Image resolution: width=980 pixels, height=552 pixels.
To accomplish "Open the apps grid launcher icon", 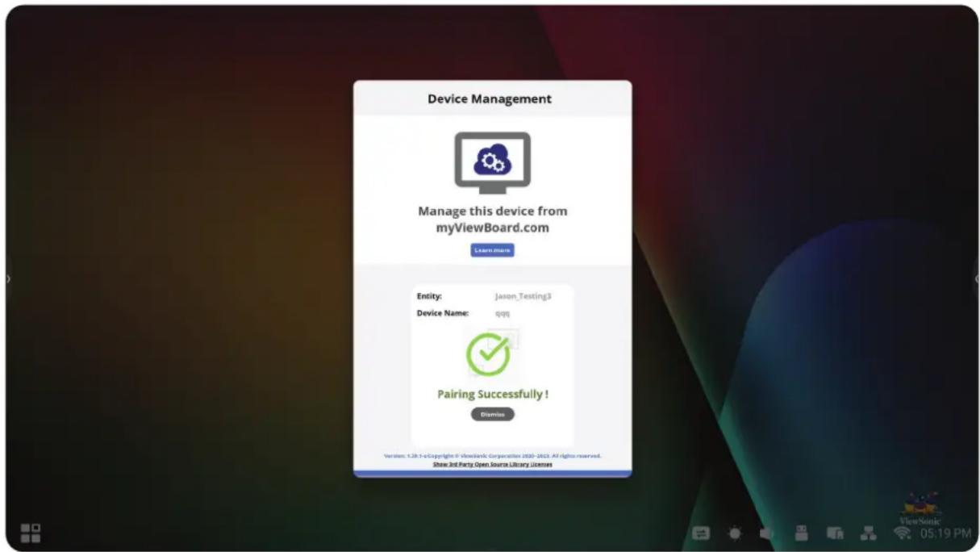I will tap(31, 533).
